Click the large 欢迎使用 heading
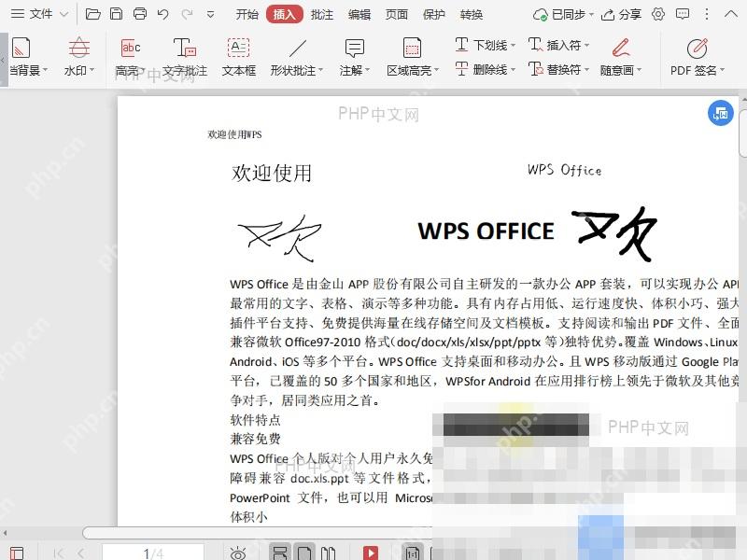This screenshot has height=560, width=747. 272,173
